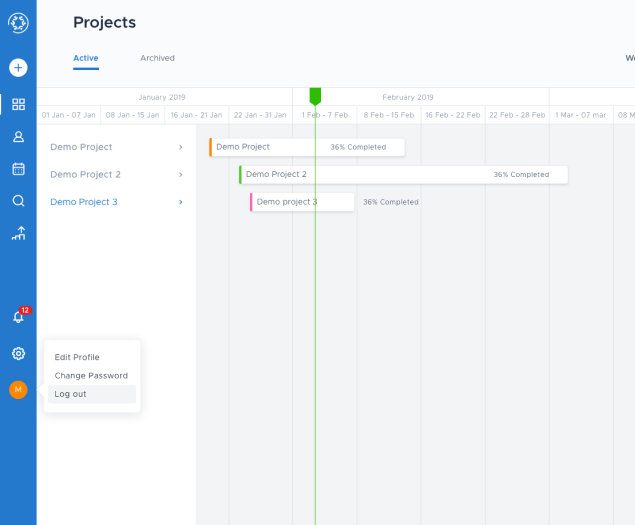Click the search magnifier icon

click(18, 201)
